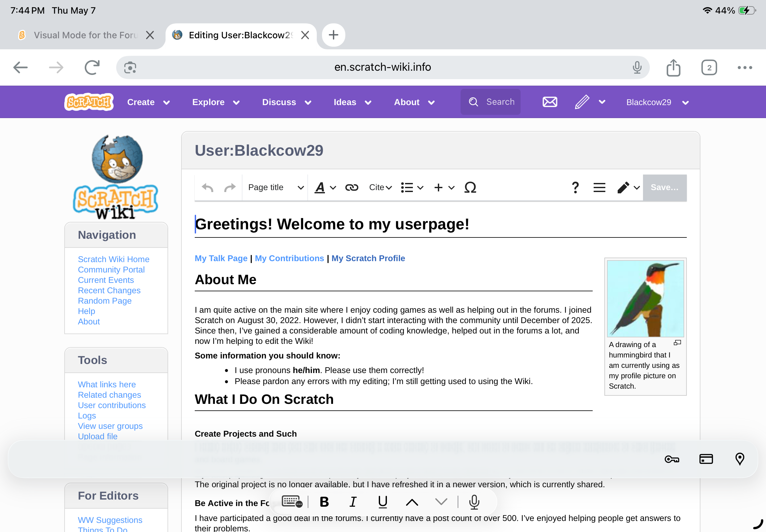Open WW Suggestions link
This screenshot has width=766, height=532.
click(x=110, y=520)
